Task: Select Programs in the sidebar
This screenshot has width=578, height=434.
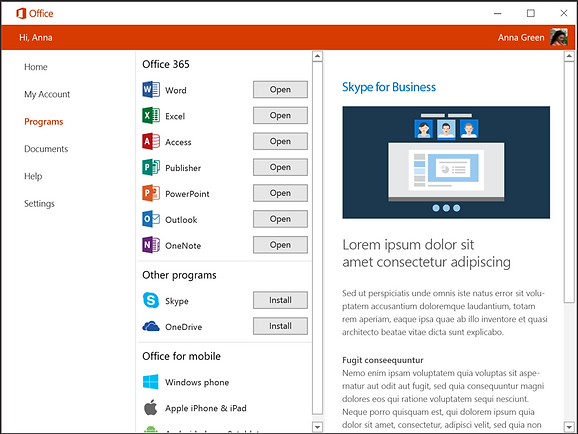Action: [43, 122]
